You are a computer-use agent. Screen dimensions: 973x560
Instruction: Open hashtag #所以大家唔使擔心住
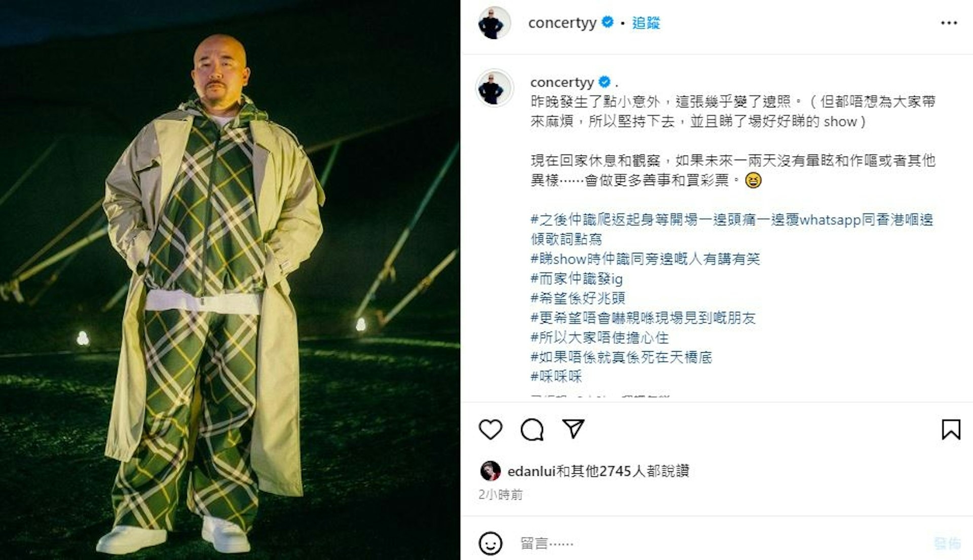pos(600,338)
